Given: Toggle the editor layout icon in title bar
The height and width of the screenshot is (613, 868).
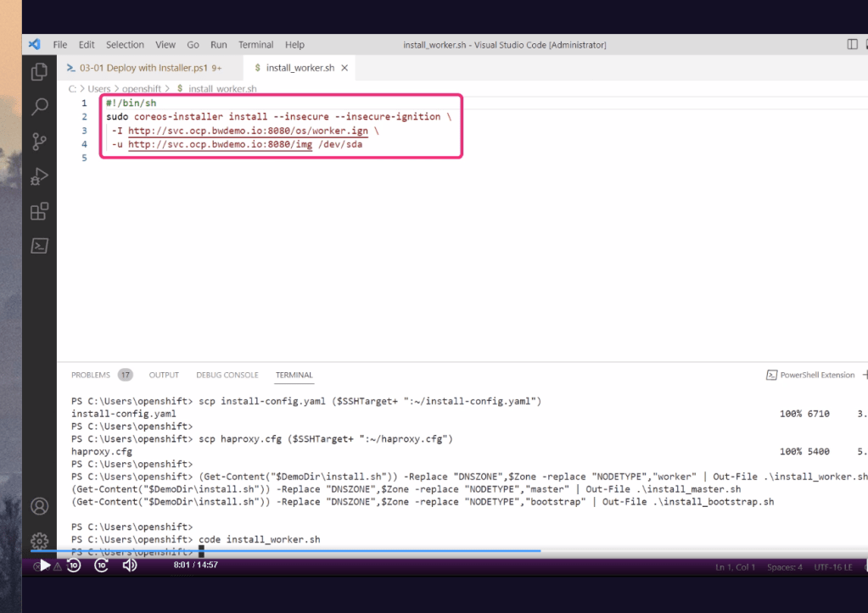Looking at the screenshot, I should (852, 44).
